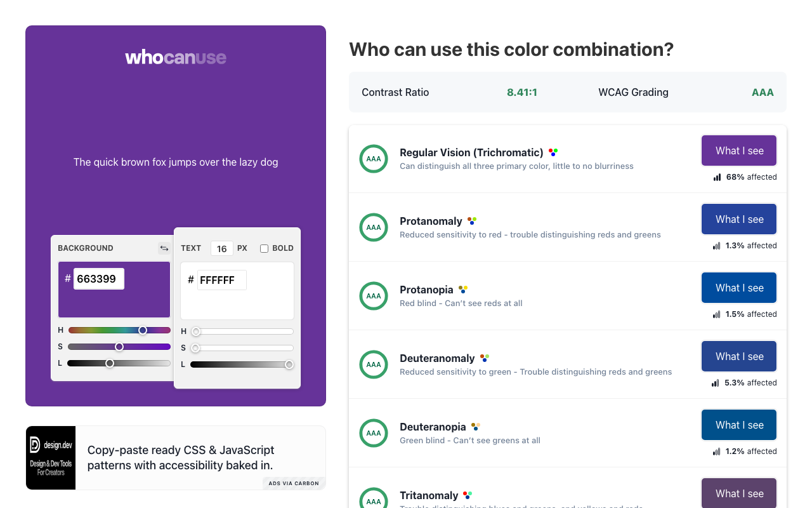
Task: Click AAA badge beside Regular Vision
Action: pyautogui.click(x=374, y=159)
